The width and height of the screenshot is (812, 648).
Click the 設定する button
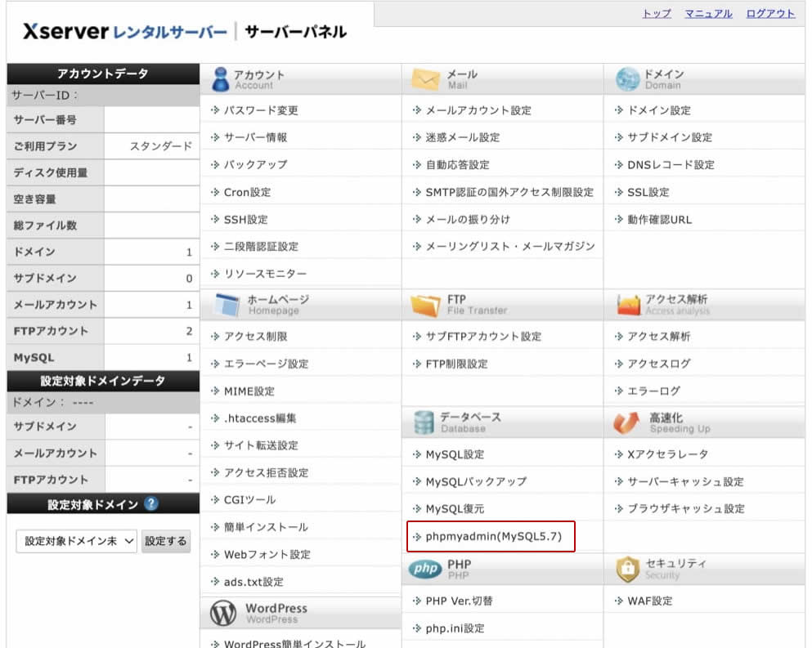[x=166, y=541]
